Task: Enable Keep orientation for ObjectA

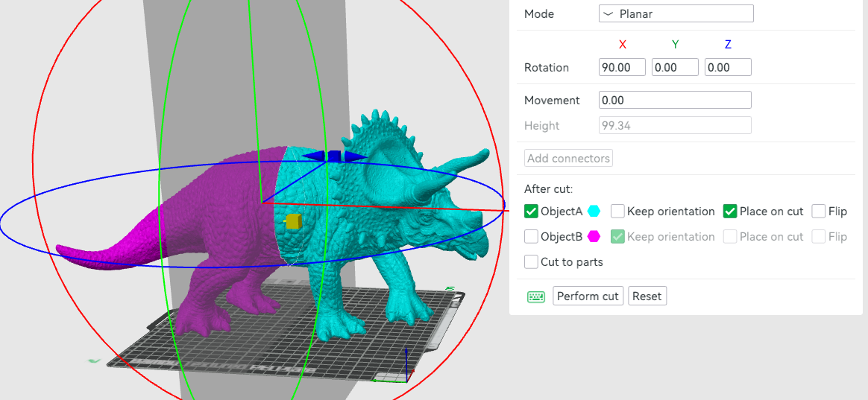Action: point(617,212)
